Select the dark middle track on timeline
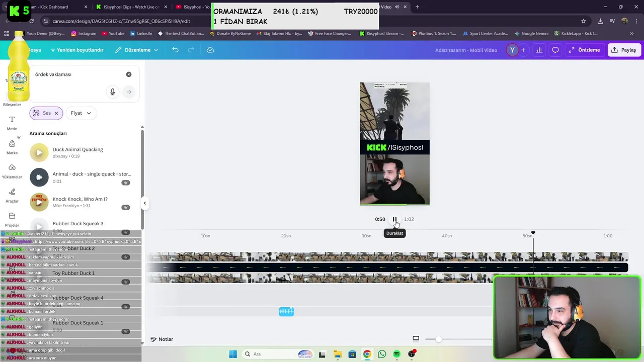The image size is (644, 362). pyautogui.click(x=387, y=267)
